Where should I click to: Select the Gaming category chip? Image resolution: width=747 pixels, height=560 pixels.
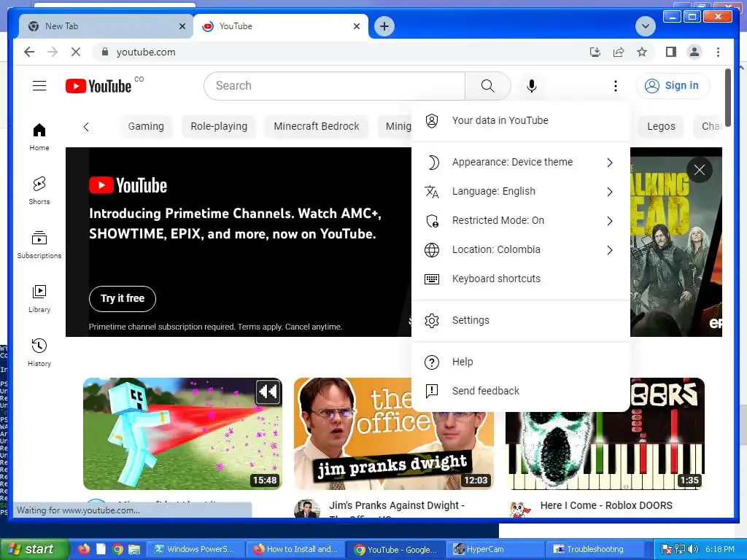146,126
